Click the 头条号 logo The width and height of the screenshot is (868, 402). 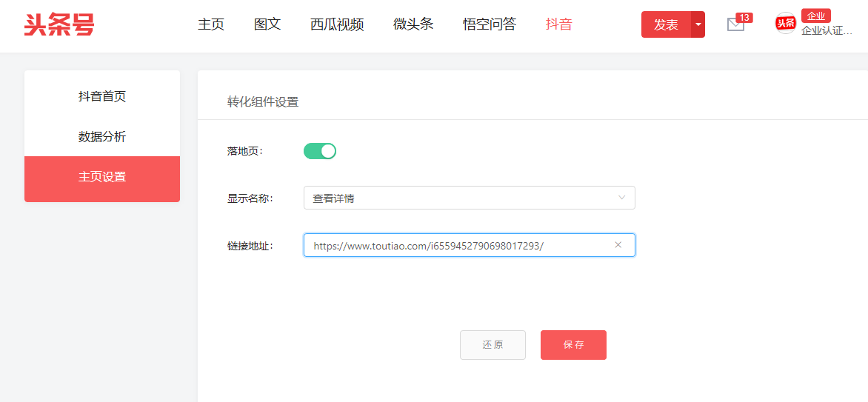(x=59, y=24)
